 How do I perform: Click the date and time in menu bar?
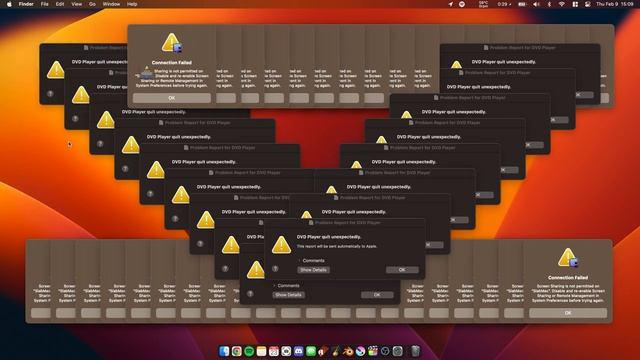[x=615, y=4]
